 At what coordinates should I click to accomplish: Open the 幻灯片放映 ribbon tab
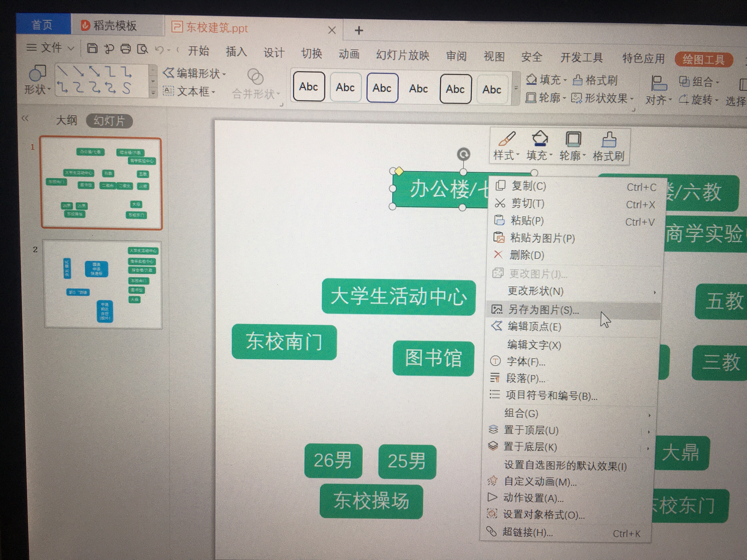tap(403, 55)
